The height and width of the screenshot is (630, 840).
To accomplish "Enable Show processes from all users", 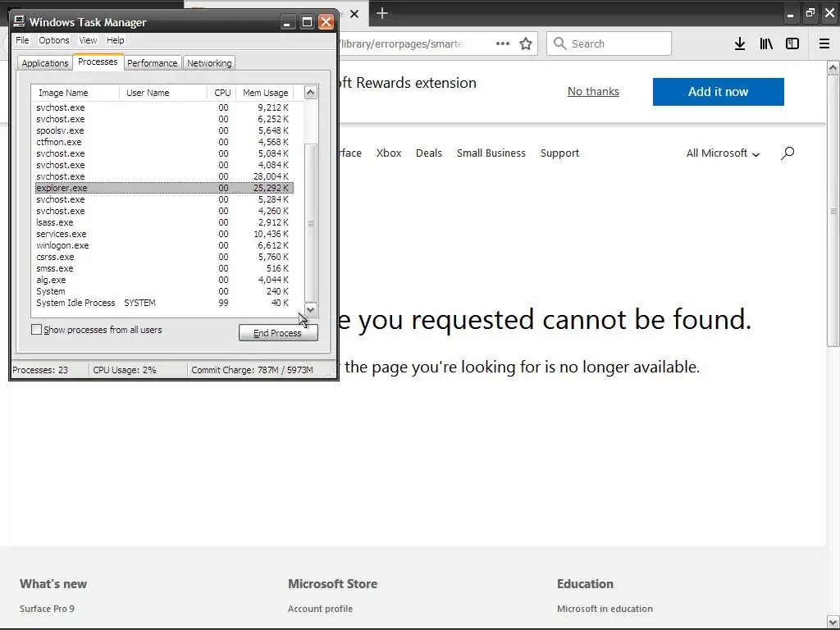I will click(x=36, y=330).
